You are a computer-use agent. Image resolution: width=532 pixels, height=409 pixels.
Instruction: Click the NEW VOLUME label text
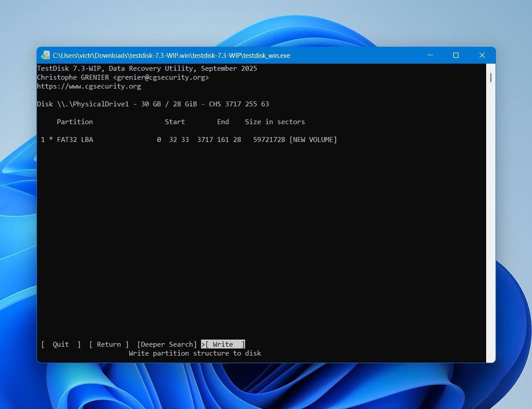[313, 139]
